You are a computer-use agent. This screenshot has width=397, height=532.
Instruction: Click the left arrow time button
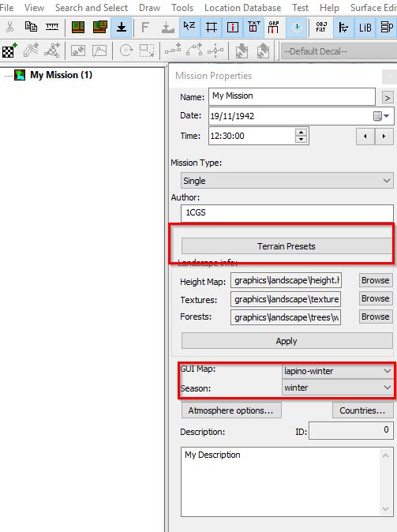(365, 137)
